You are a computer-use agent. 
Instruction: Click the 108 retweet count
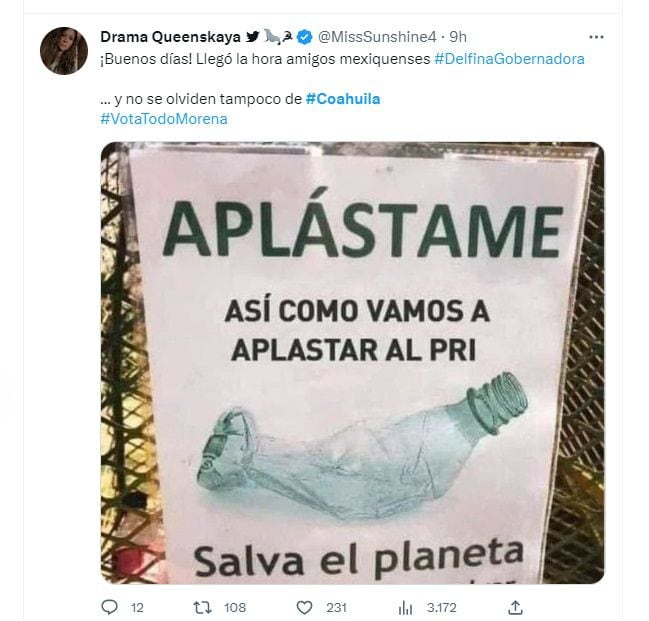pos(235,608)
